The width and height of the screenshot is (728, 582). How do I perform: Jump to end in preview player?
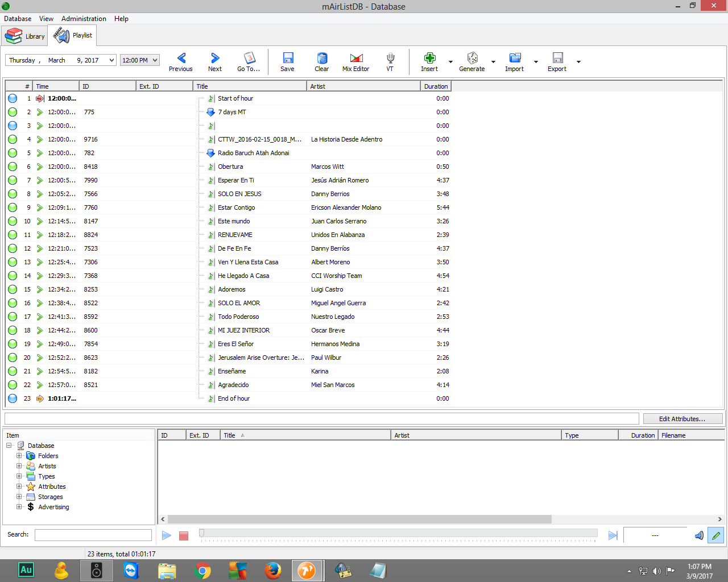613,535
